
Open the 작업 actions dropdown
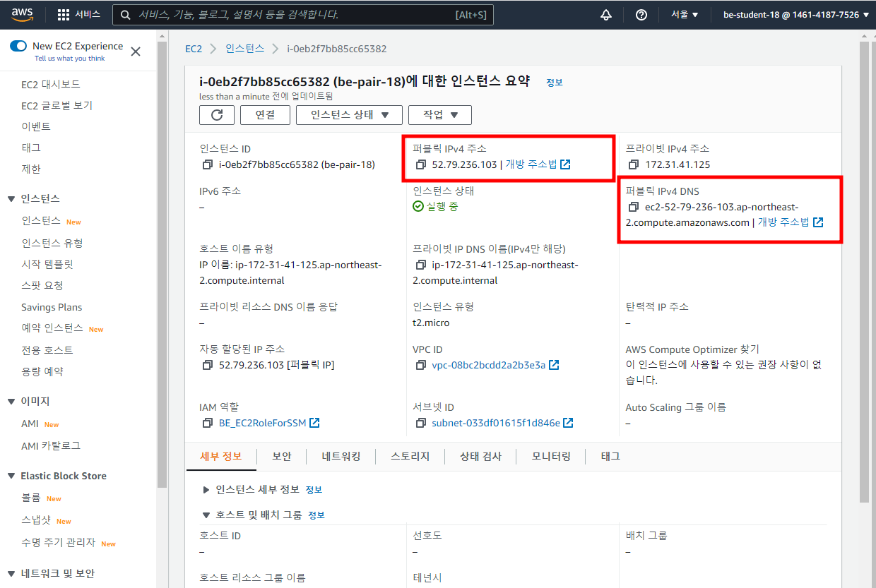tap(440, 115)
